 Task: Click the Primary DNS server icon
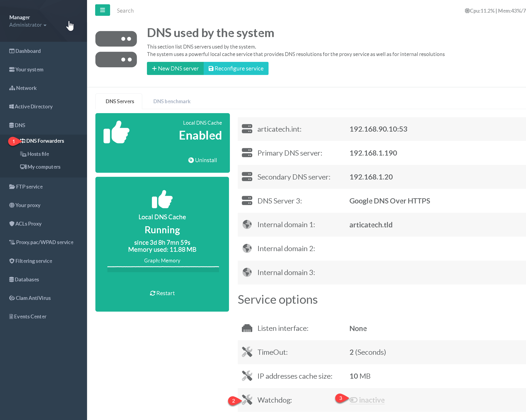tap(247, 153)
